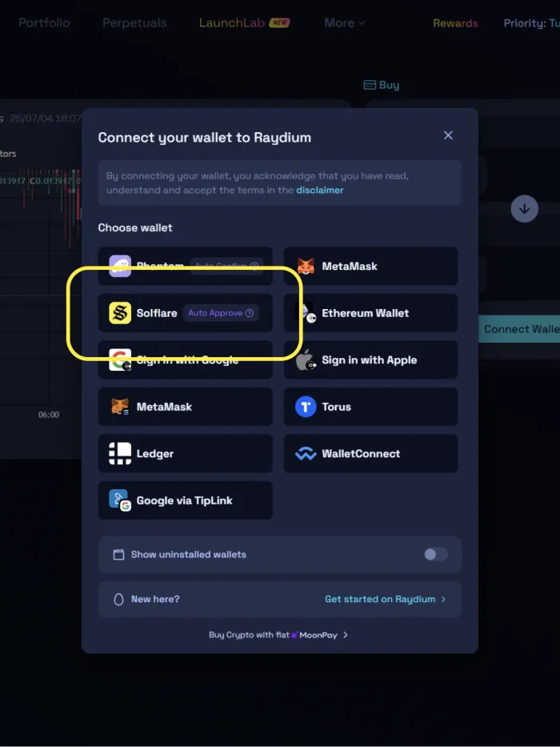Open Get started on Raydium chevron link
This screenshot has height=747, width=560.
[386, 599]
